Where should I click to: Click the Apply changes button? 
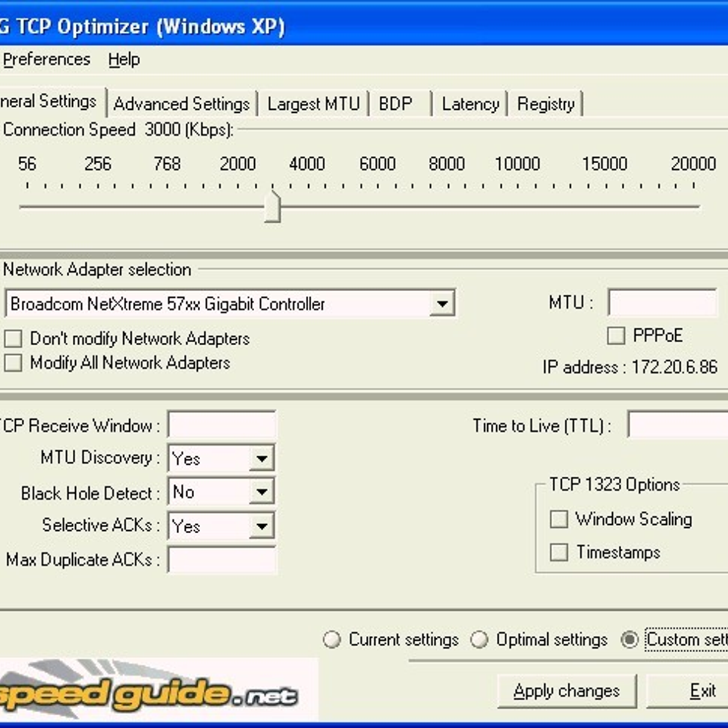tap(566, 691)
